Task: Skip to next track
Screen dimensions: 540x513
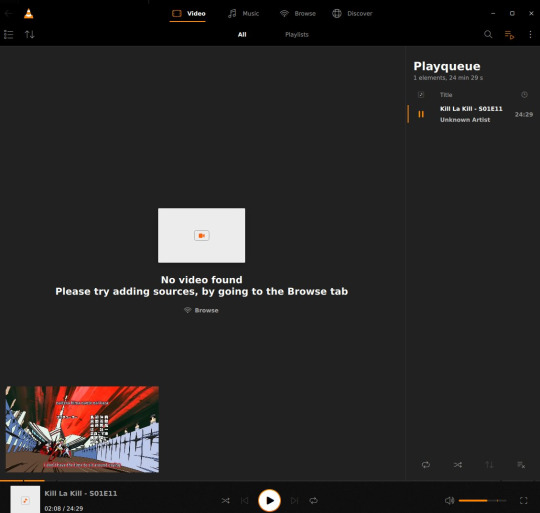Action: tap(294, 501)
